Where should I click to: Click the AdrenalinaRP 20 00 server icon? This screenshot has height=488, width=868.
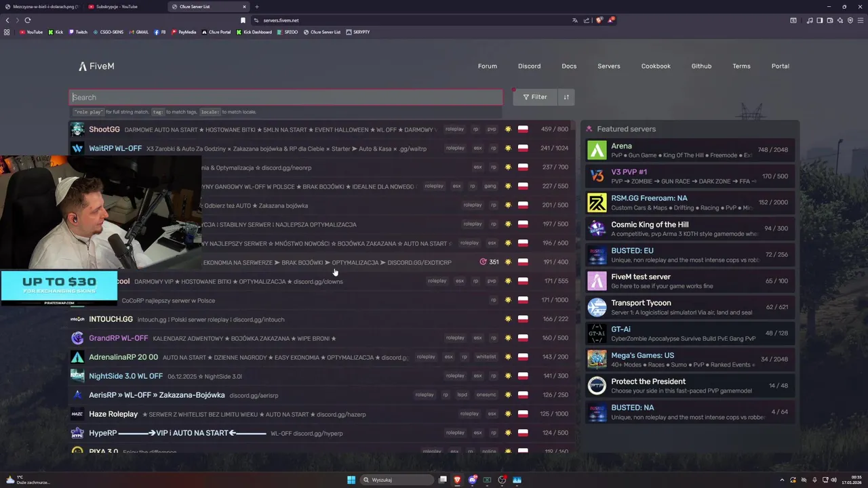tap(77, 357)
